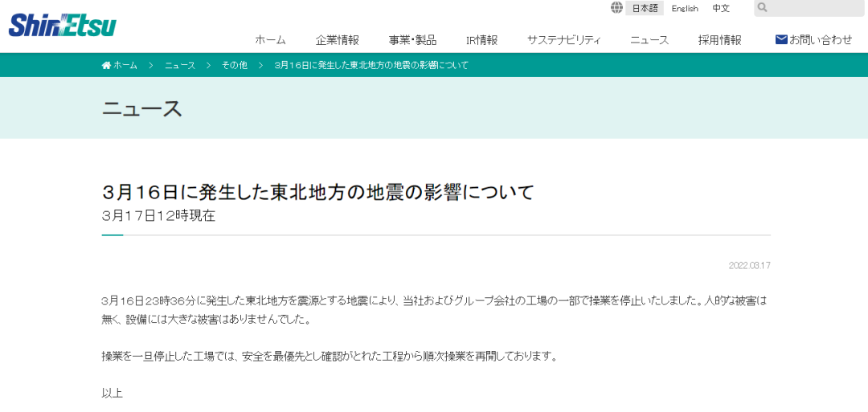Click the Shin-Etsu logo

[x=62, y=24]
